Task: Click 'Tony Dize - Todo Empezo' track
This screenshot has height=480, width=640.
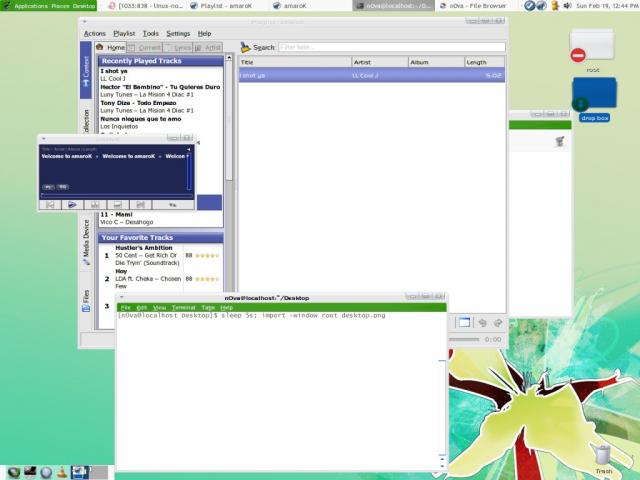Action: 138,103
